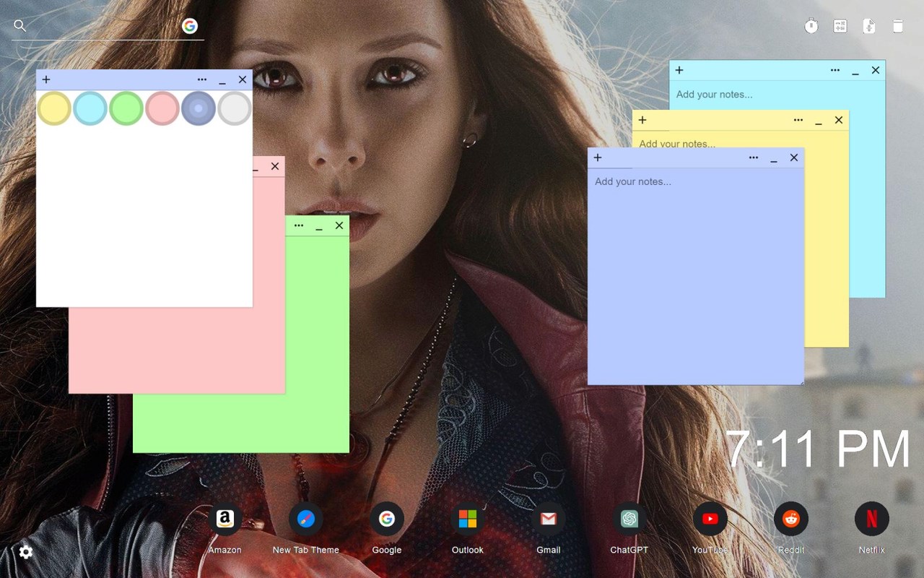This screenshot has width=924, height=578.
Task: Add a new note from the cyan note
Action: pyautogui.click(x=679, y=70)
